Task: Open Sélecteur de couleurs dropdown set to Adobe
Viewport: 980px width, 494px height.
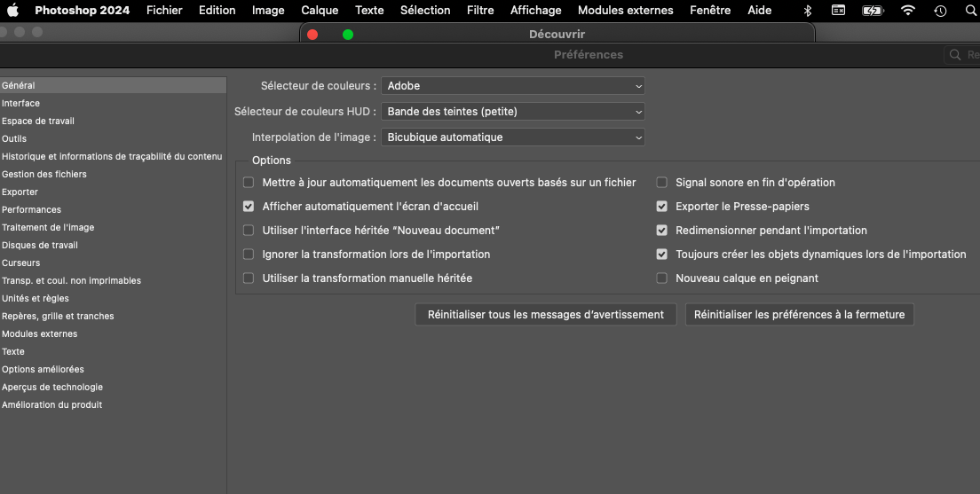Action: click(512, 85)
